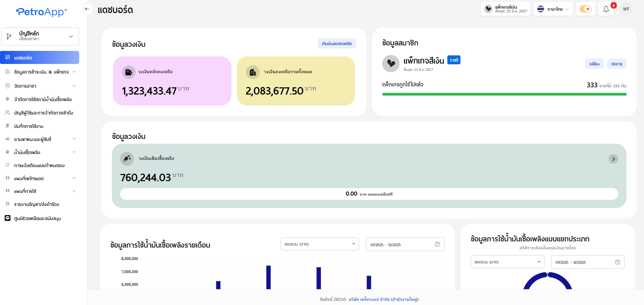The width and height of the screenshot is (644, 305).
Task: Select the Dashboard menu item
Action: [40, 58]
